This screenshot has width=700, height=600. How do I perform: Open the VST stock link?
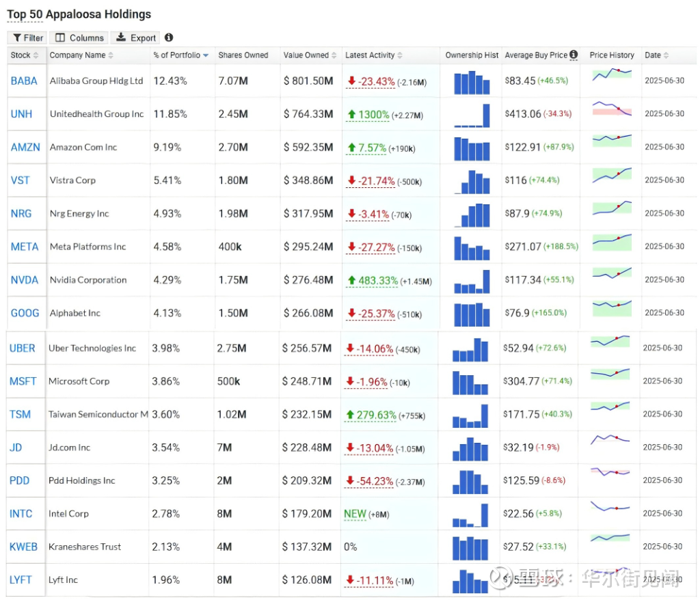(x=20, y=180)
